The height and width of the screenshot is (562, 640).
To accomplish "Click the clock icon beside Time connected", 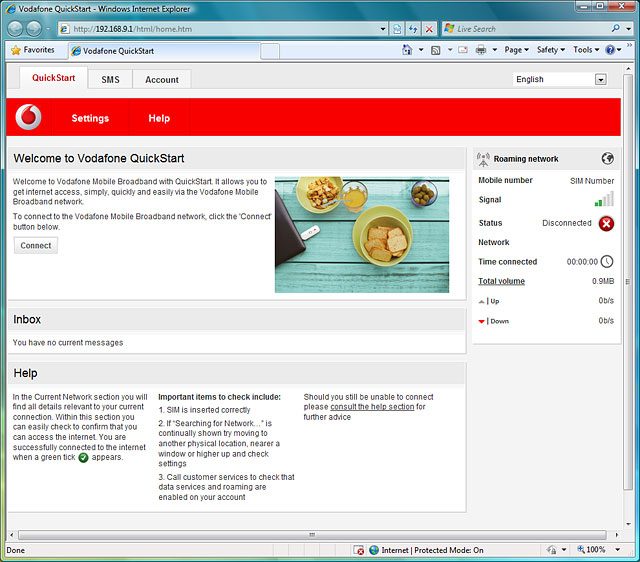I will (606, 262).
